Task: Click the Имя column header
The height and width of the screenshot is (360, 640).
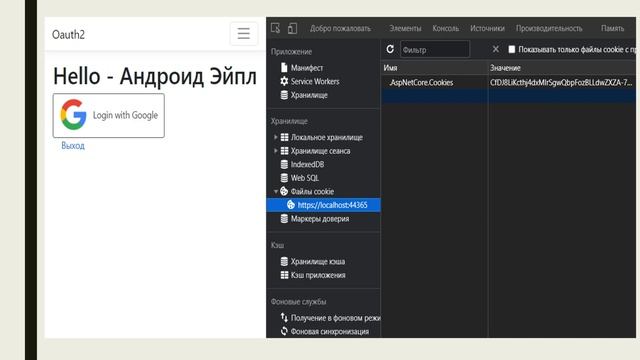Action: point(434,68)
